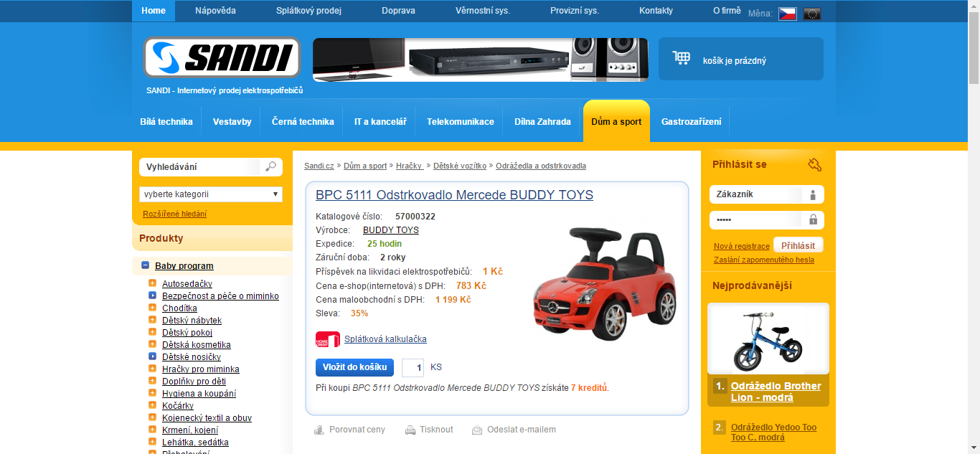980x454 pixels.
Task: Add product with Vložit do košíku
Action: tap(354, 367)
